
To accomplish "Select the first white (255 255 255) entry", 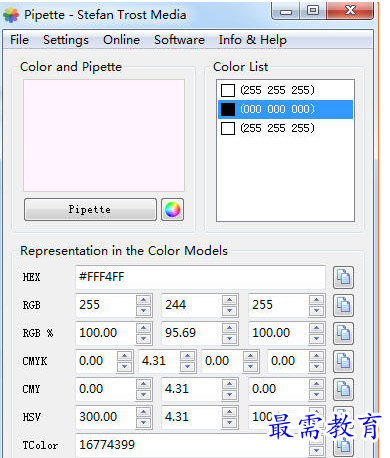I will pyautogui.click(x=285, y=90).
